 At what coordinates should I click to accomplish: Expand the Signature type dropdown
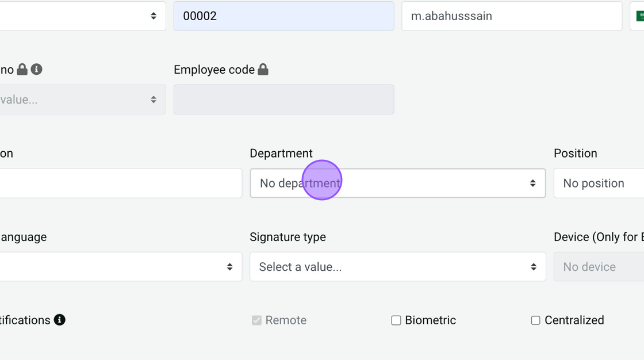tap(397, 267)
